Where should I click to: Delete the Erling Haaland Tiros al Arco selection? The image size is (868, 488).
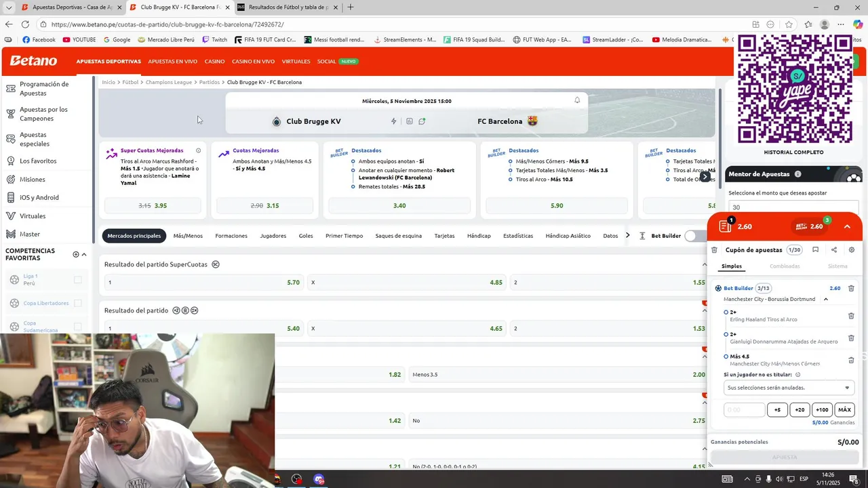click(851, 316)
